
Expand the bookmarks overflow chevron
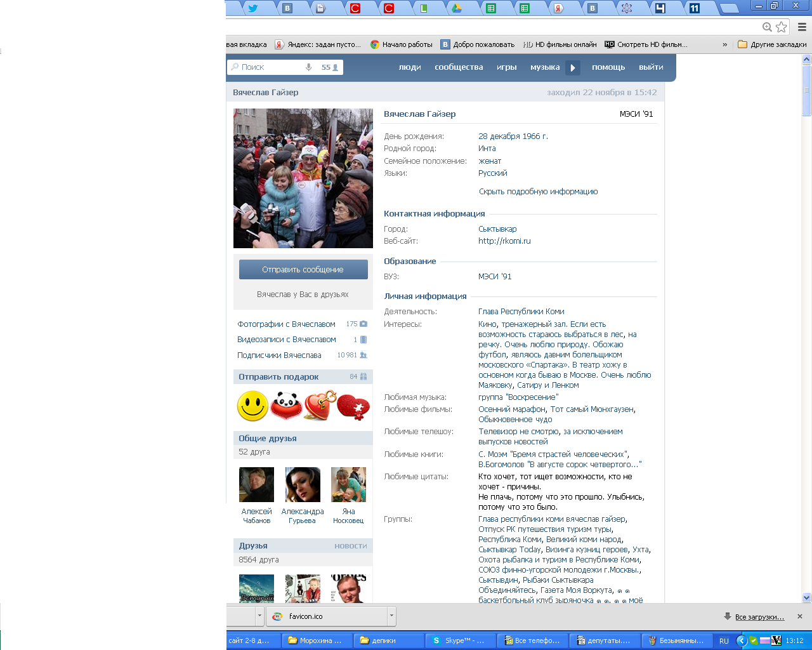point(724,44)
